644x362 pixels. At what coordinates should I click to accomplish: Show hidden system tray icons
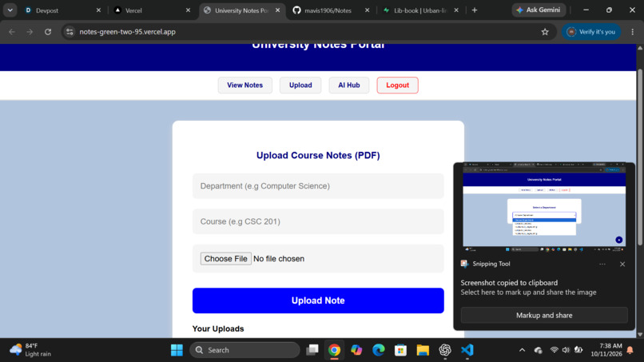pos(522,350)
